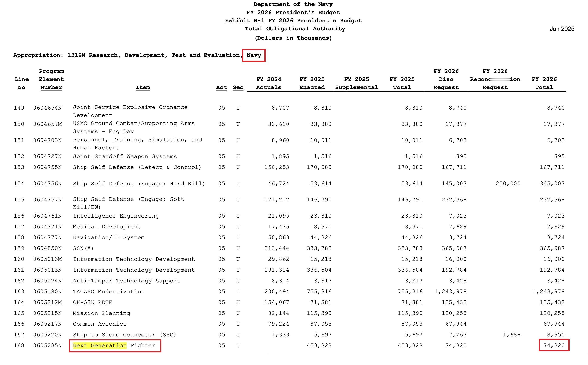Click line 161 'Information Technology Development' item
This screenshot has height=365, width=588.
click(134, 270)
